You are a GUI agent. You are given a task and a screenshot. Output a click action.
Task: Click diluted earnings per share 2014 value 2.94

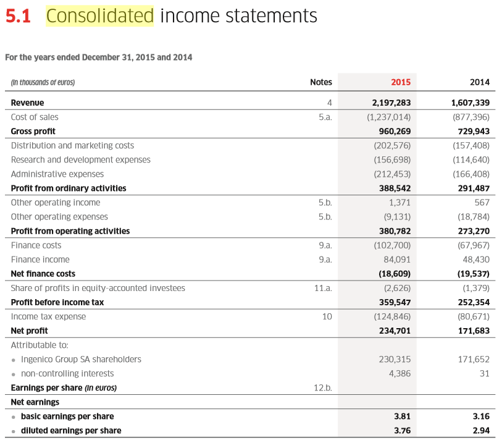(x=480, y=431)
